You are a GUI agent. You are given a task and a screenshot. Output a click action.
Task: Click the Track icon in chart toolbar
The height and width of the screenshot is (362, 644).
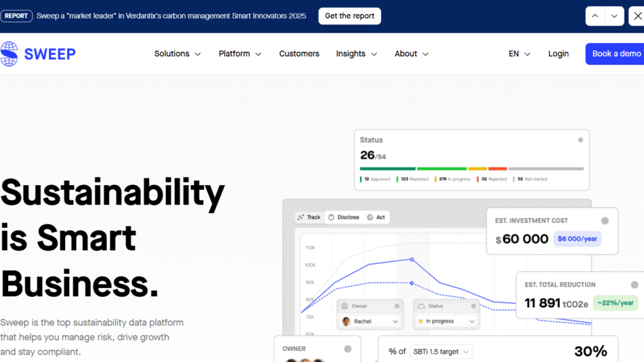pyautogui.click(x=302, y=218)
